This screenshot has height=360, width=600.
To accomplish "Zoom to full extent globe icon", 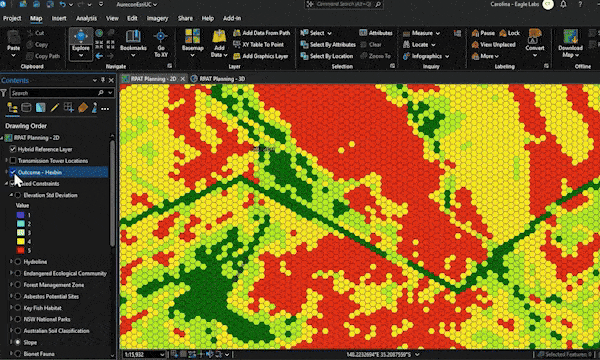I will 99,33.
